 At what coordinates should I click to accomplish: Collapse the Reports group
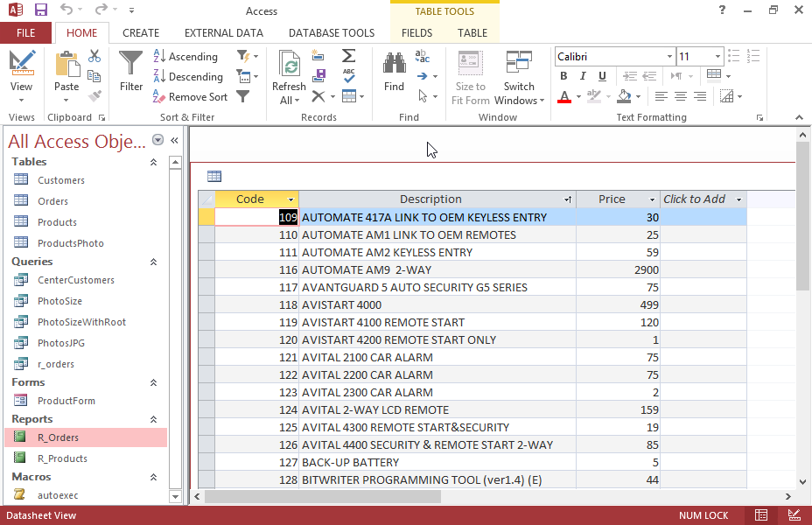[x=153, y=419]
